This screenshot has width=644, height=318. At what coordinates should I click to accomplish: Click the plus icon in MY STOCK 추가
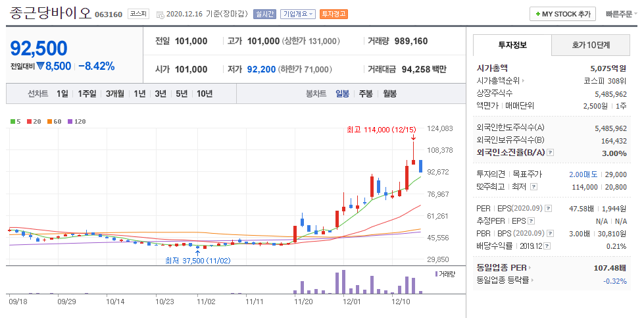[x=537, y=14]
